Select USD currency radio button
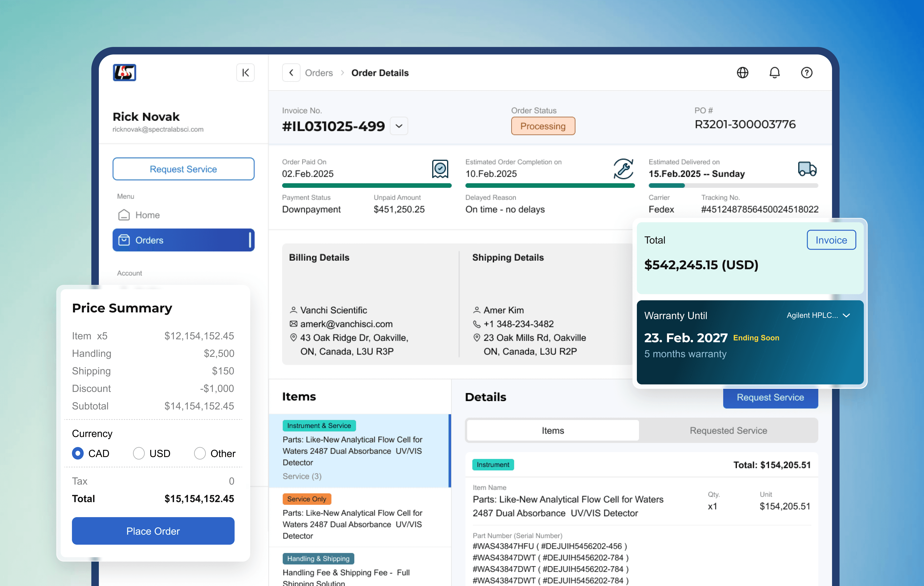924x586 pixels. 139,453
